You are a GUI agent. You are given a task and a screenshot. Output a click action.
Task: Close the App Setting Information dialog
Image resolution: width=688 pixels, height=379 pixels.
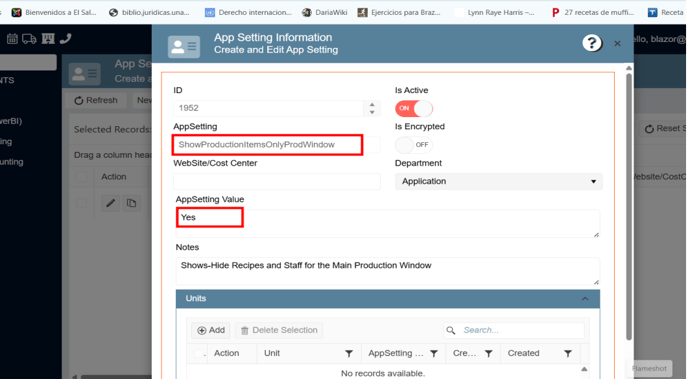[617, 43]
